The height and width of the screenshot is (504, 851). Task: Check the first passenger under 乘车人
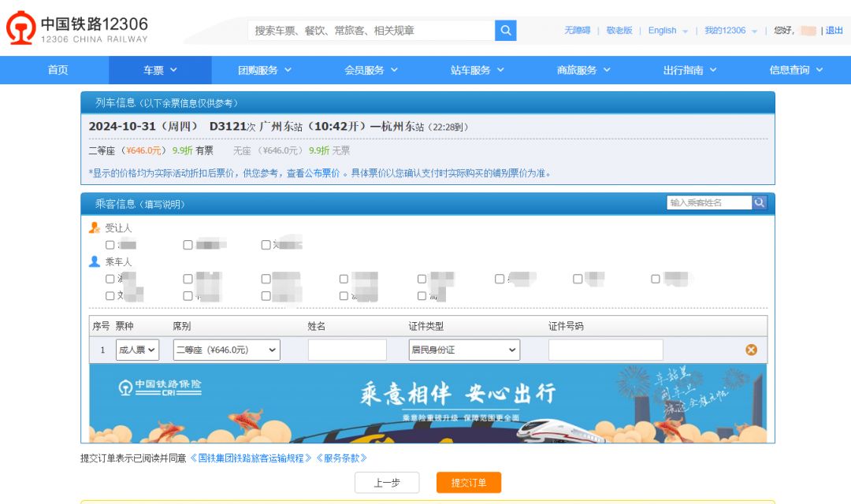click(110, 279)
